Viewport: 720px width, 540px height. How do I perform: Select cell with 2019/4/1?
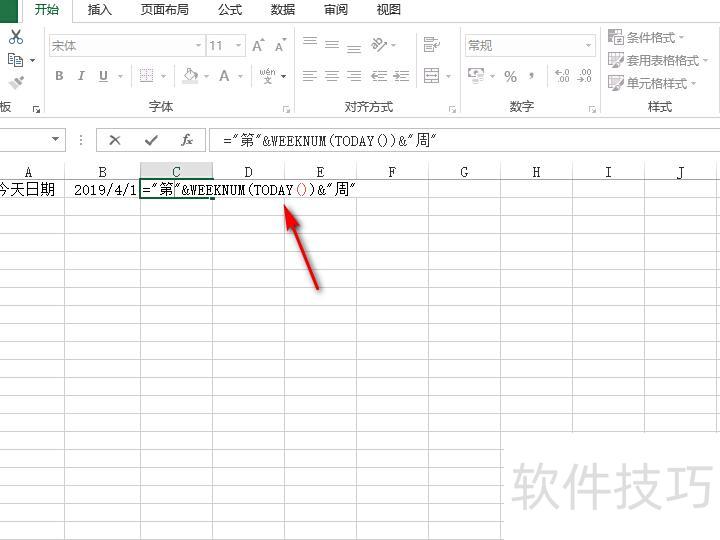coord(102,189)
